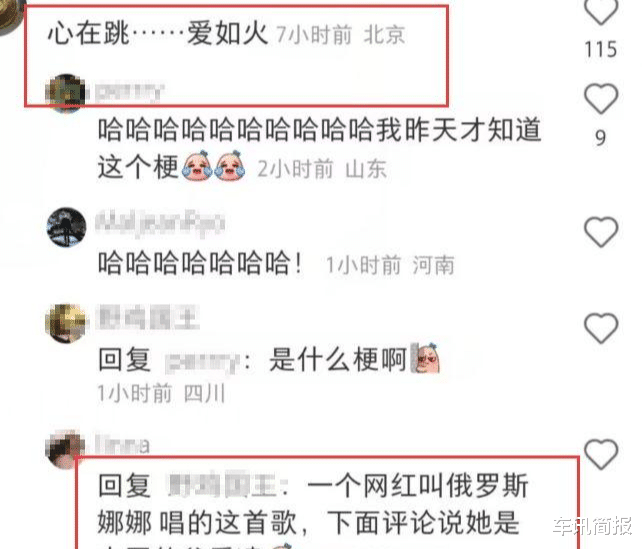Tap the replied-to username before 是什么梗啊
Screen dimensions: 642x549
(x=202, y=361)
